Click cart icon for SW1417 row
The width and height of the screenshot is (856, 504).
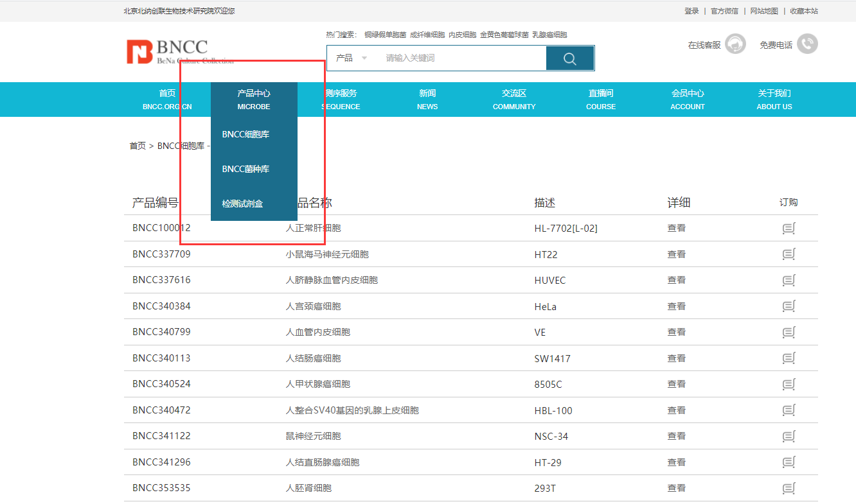tap(789, 358)
